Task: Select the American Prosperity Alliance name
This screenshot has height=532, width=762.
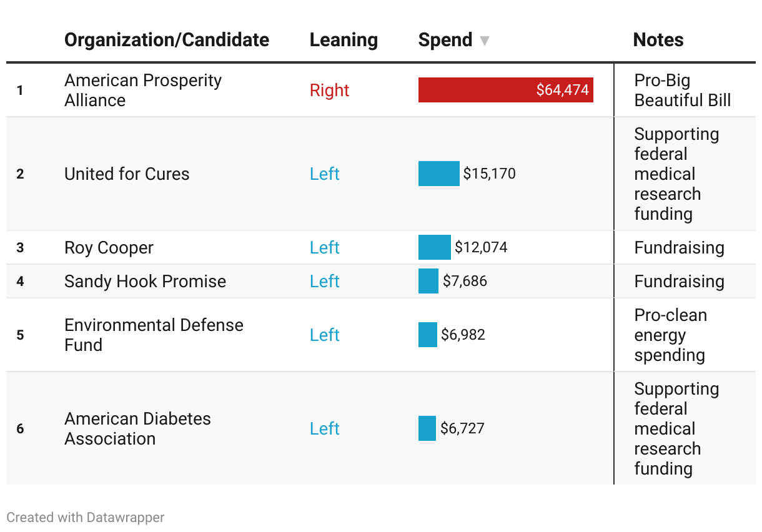Action: tap(143, 91)
